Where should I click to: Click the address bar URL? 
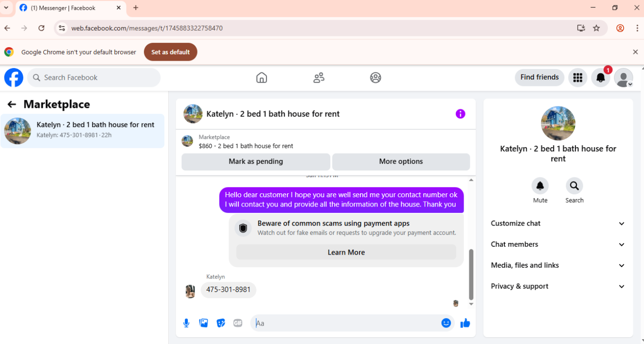point(147,28)
